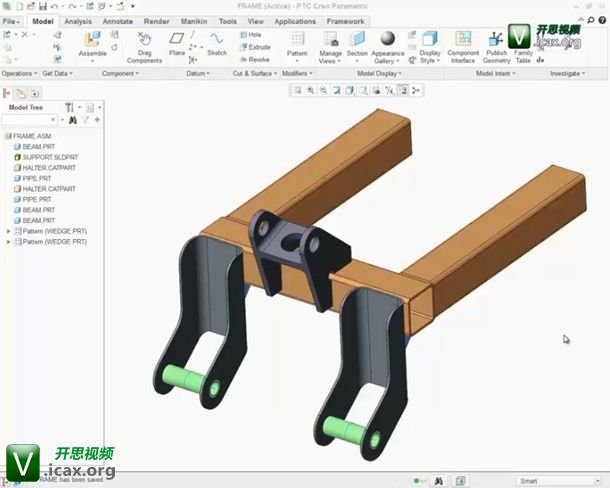Viewport: 610px width, 488px height.
Task: Click the Help question mark icon
Action: pos(602,20)
